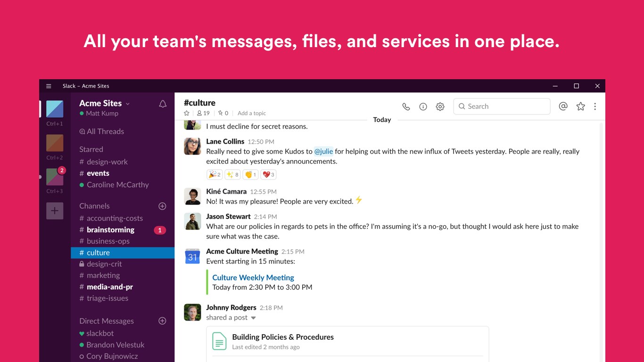Screen dimensions: 644x362
Task: Show starred items star icon in header
Action: tap(581, 107)
